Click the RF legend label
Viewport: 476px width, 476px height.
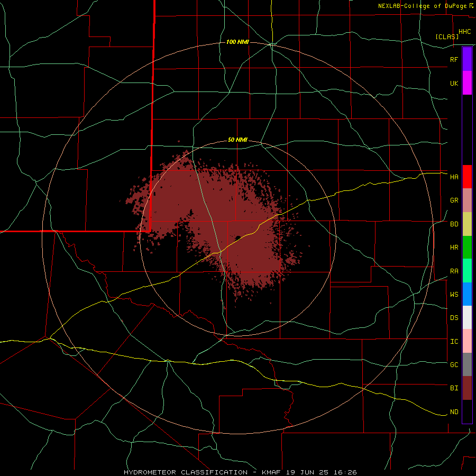point(454,59)
